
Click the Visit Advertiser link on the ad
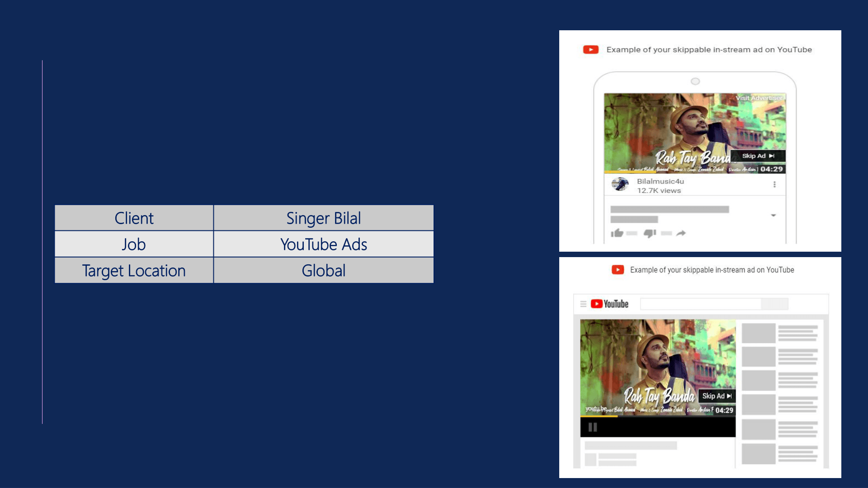pyautogui.click(x=759, y=97)
